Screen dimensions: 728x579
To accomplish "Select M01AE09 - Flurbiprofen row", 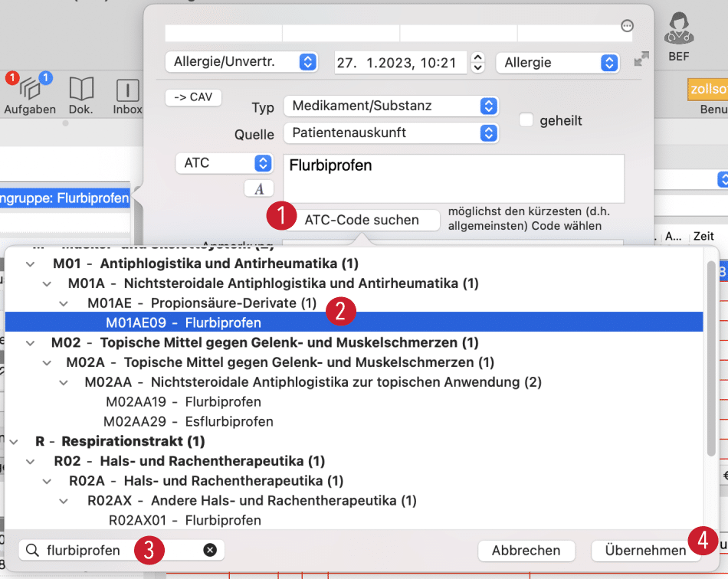I will pos(354,322).
